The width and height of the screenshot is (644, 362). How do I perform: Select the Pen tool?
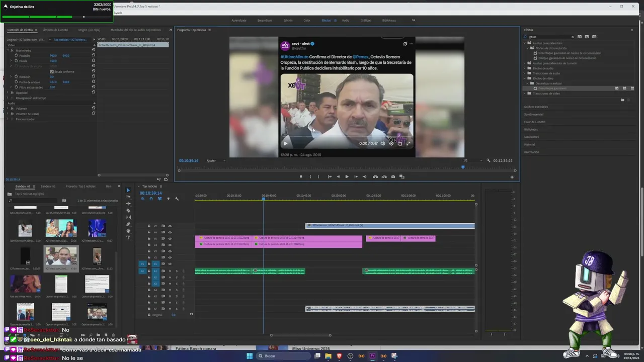pyautogui.click(x=128, y=224)
